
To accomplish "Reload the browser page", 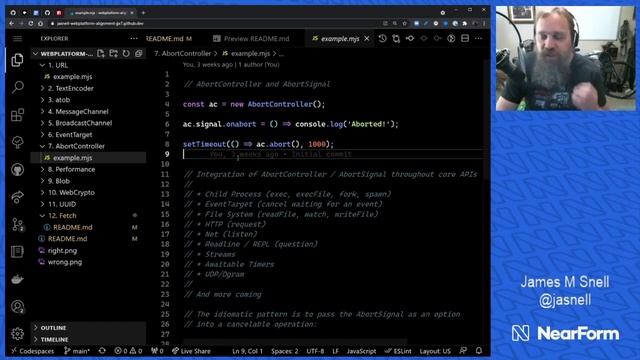I will 31,24.
